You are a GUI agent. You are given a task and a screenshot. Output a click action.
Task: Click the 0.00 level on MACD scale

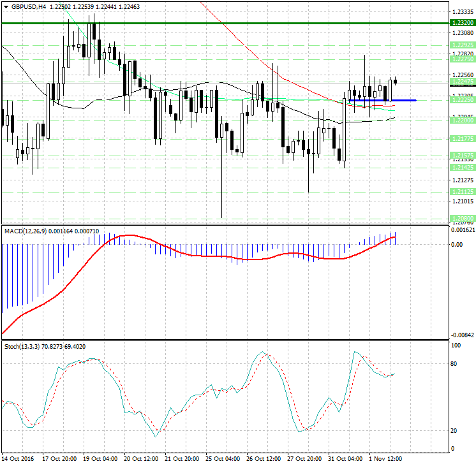click(x=457, y=244)
